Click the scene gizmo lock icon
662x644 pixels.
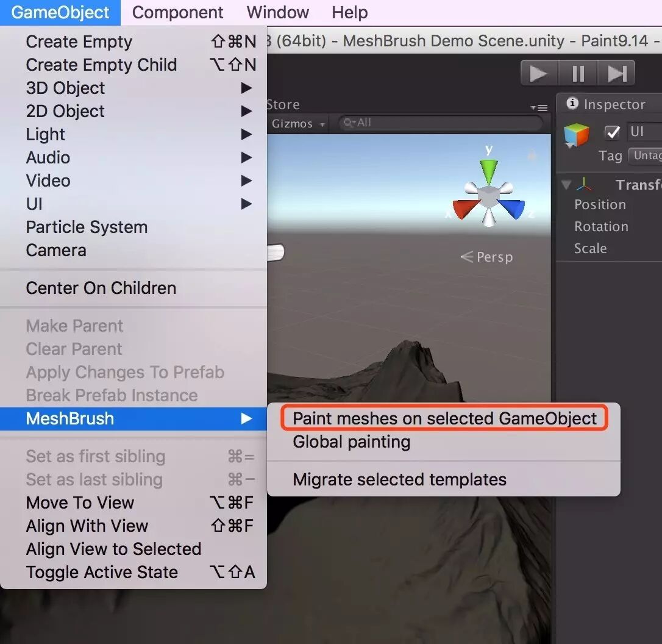pos(532,155)
